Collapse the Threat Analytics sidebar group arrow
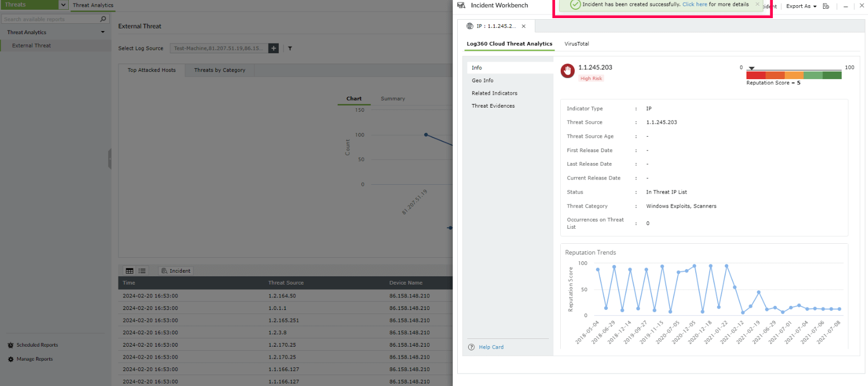 click(x=102, y=32)
